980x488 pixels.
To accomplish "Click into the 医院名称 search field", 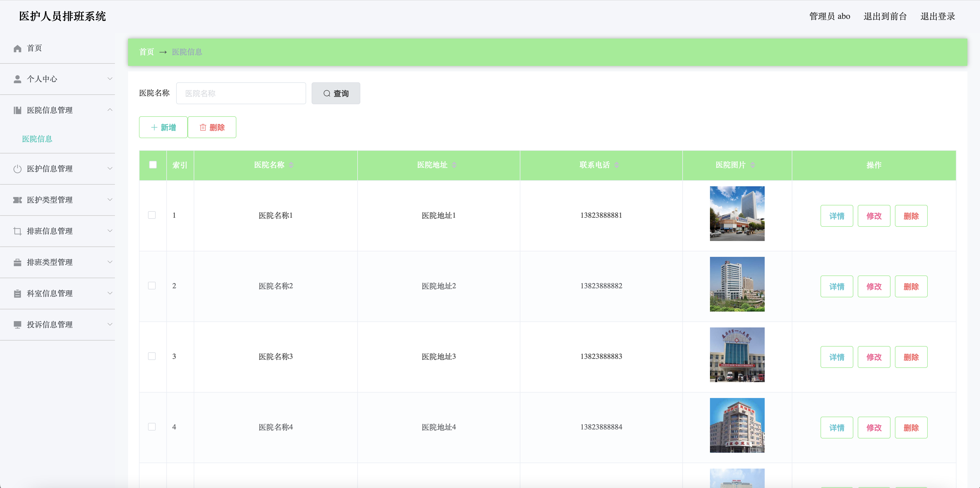I will click(241, 94).
